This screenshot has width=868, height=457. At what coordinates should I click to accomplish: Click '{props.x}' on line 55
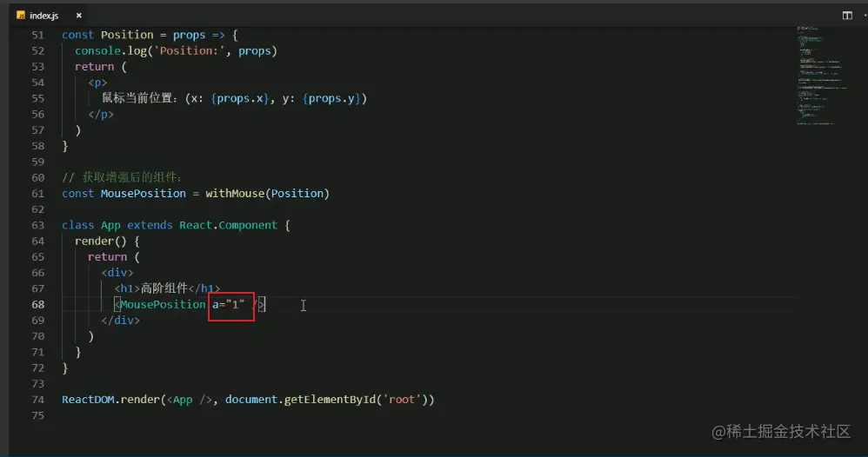(239, 98)
